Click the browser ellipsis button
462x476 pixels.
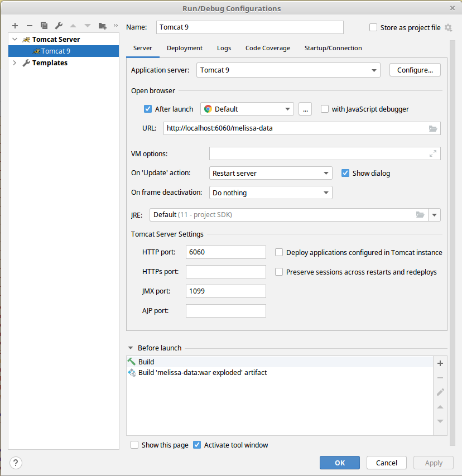click(x=305, y=109)
